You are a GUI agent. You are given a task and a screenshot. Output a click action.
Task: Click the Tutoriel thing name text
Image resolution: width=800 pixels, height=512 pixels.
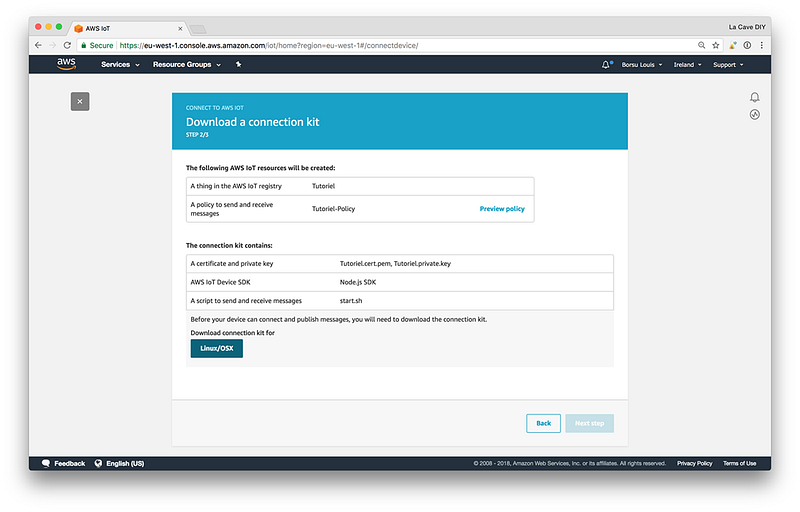pos(323,186)
